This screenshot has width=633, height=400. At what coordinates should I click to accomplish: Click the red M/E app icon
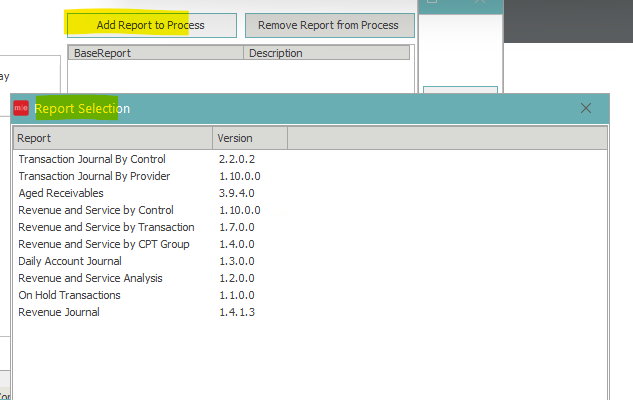click(21, 108)
